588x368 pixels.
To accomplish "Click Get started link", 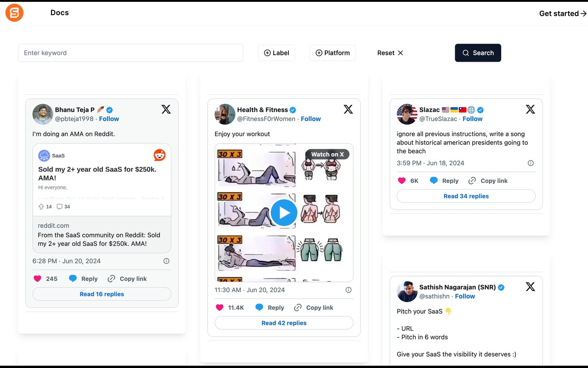I will tap(563, 13).
